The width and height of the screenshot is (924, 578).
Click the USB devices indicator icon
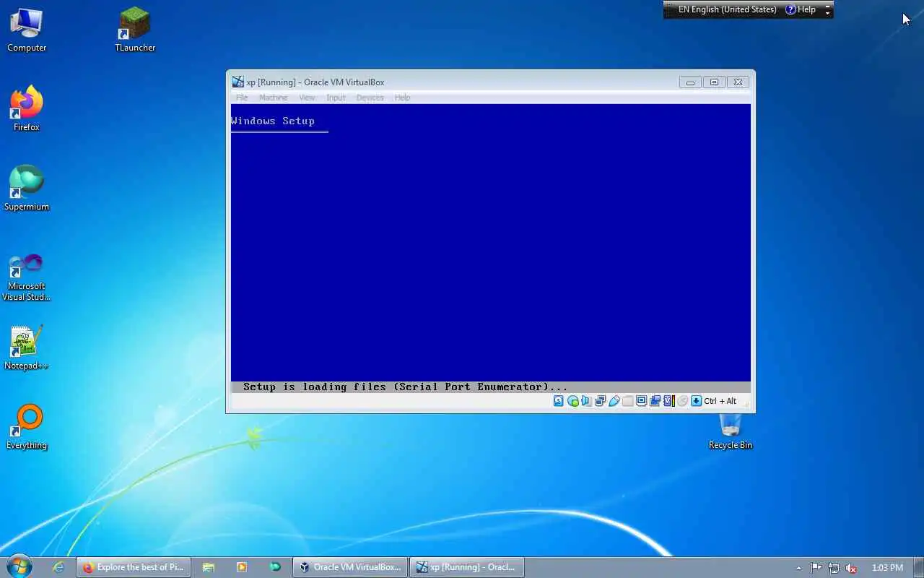(614, 401)
